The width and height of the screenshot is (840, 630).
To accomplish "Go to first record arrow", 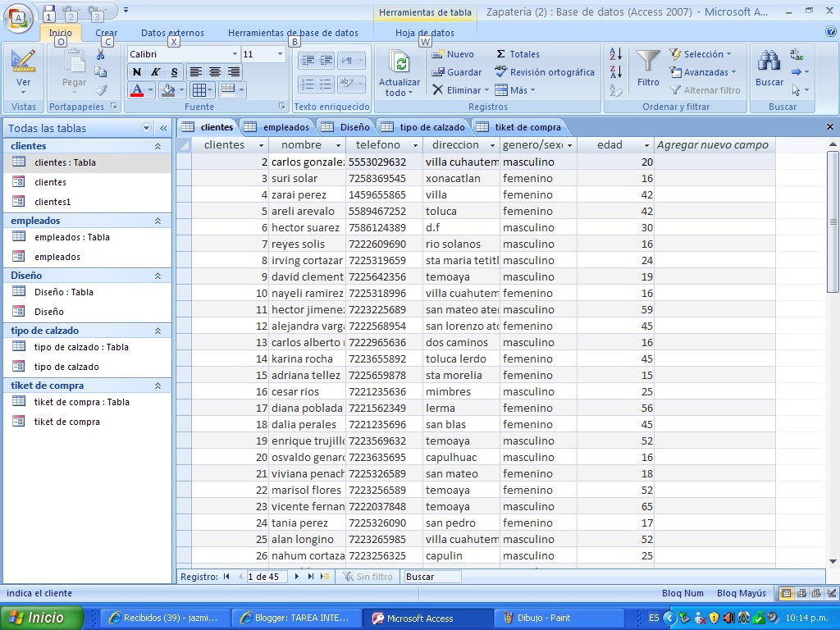I will pos(226,577).
